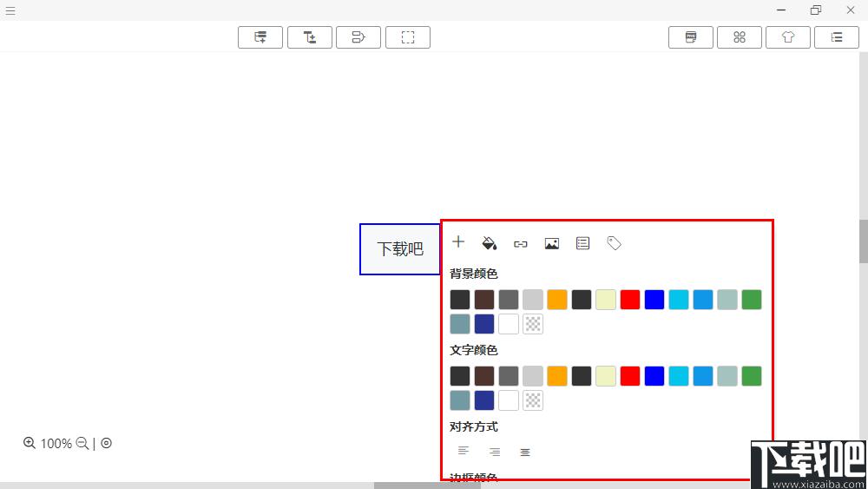This screenshot has height=489, width=868.
Task: Pick the light gray background color swatch
Action: click(533, 300)
